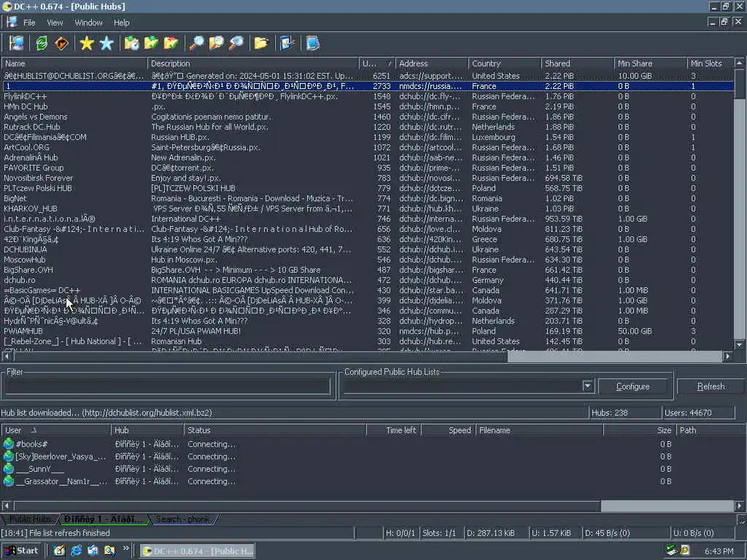Click the user icon beside ___SunnY___
The image size is (747, 560).
click(x=9, y=469)
